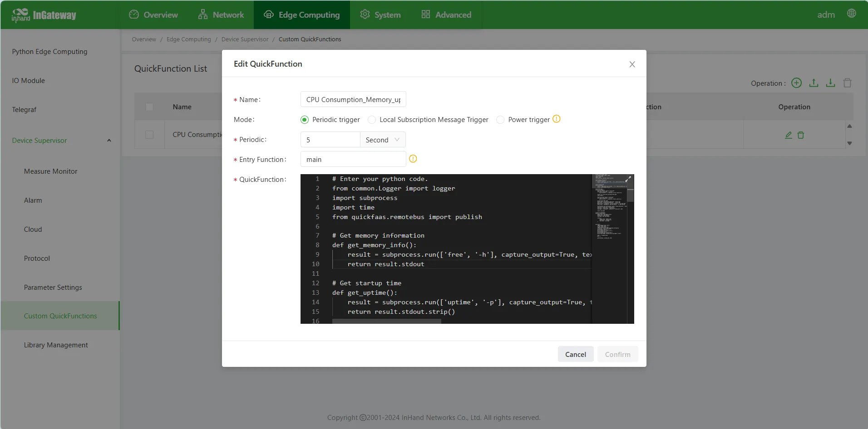Click Overview breadcrumb link

pos(144,39)
